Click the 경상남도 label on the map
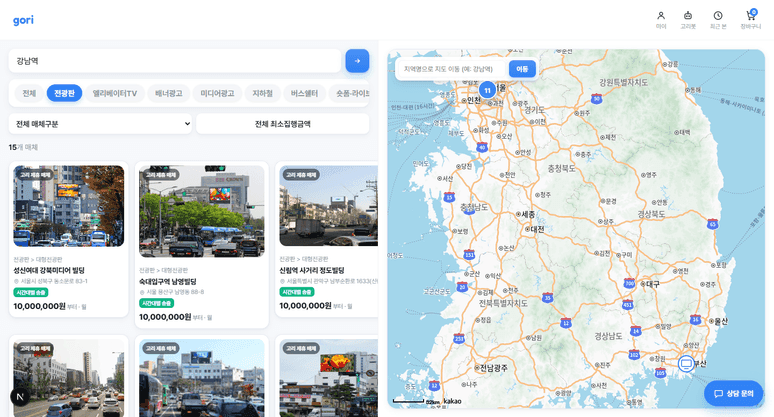The height and width of the screenshot is (417, 774). (x=608, y=336)
